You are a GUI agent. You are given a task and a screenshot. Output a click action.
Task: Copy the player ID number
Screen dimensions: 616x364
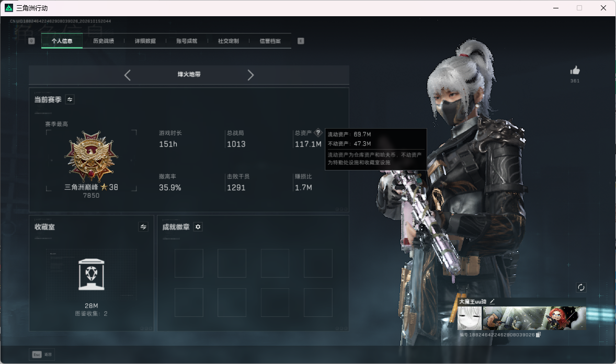click(538, 335)
